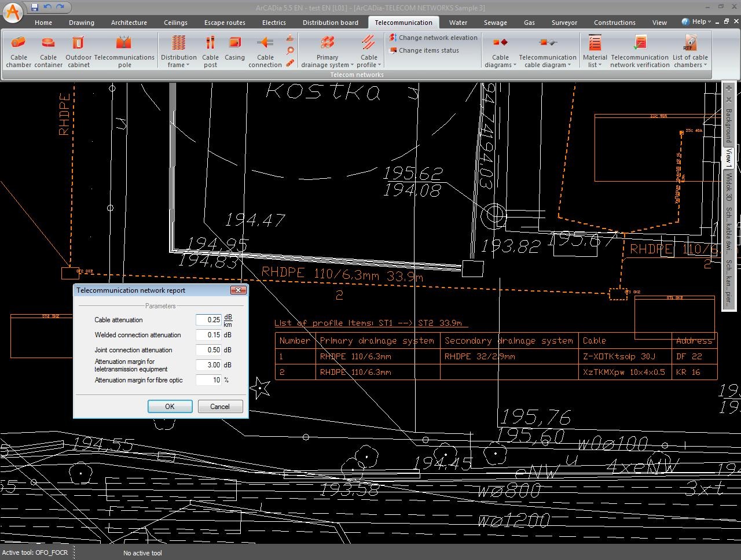
Task: Open the Distribution board tab
Action: (330, 23)
